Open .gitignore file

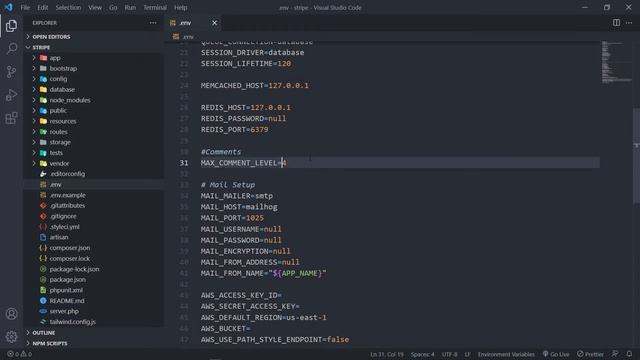(94, 216)
